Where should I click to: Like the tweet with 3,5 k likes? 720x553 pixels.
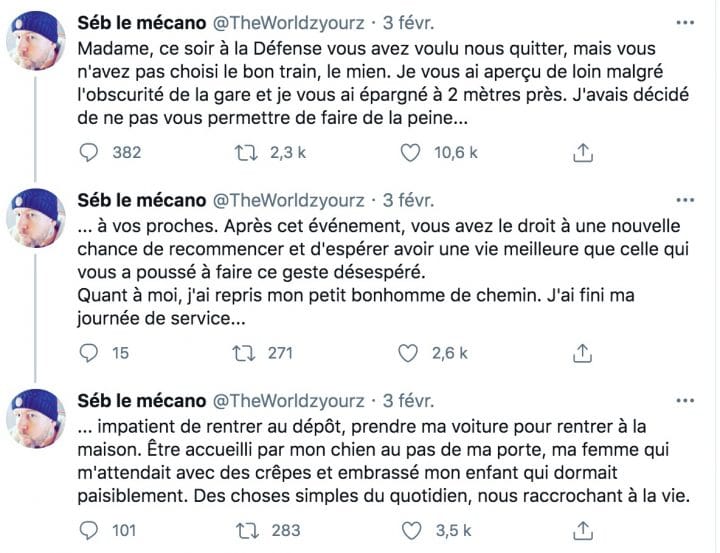408,530
